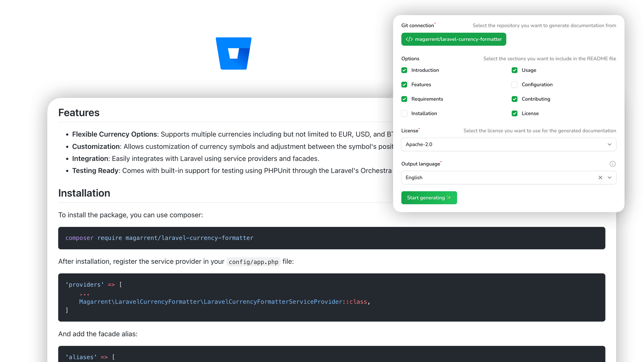
Task: Click the composer require code block
Action: (x=331, y=238)
